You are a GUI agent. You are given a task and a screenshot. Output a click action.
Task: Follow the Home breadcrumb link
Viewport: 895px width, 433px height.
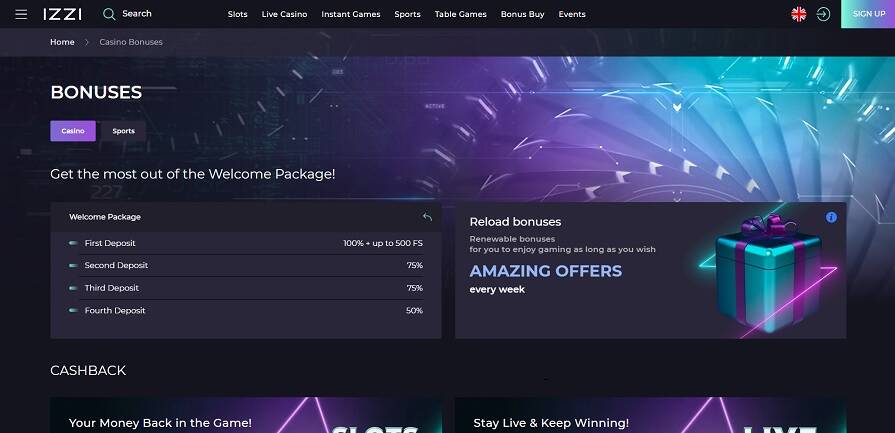click(62, 42)
